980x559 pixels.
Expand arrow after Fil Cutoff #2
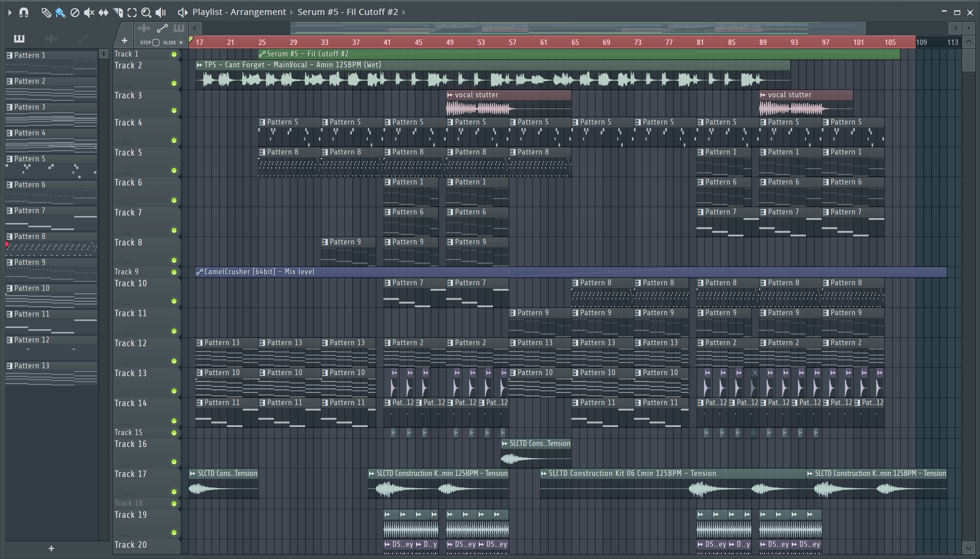[x=404, y=12]
